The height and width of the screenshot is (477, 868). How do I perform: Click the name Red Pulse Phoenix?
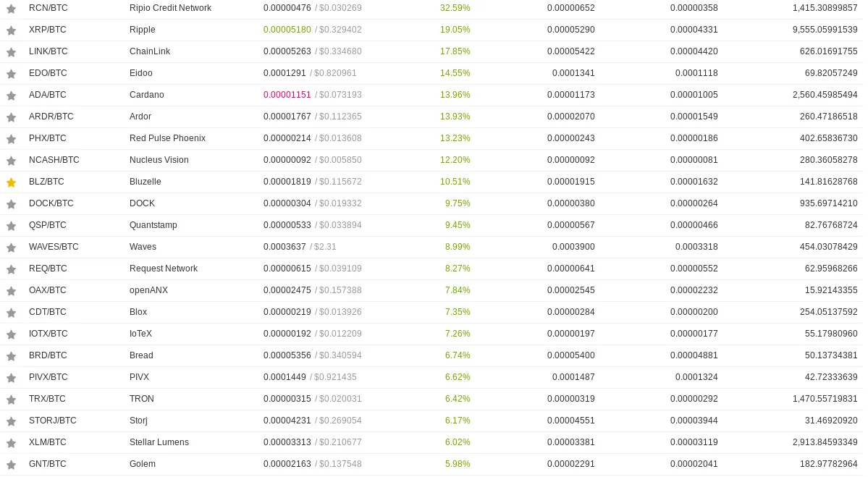pos(167,138)
